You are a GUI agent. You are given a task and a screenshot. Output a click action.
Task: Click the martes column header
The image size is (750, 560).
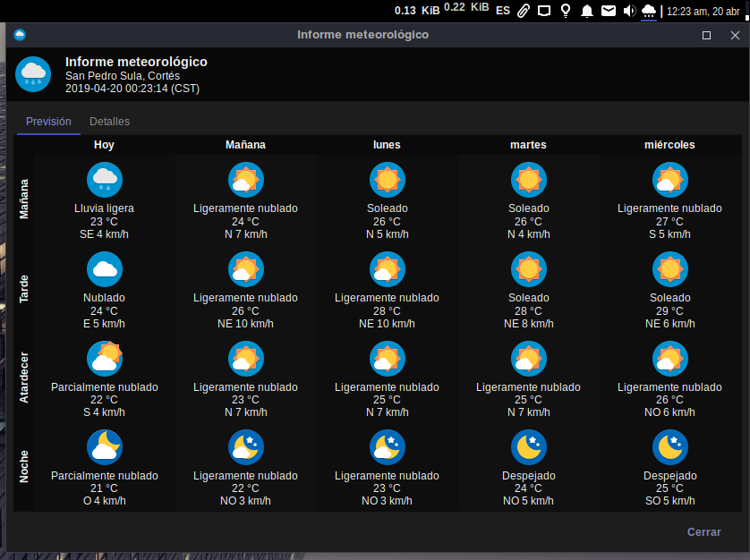(x=528, y=145)
